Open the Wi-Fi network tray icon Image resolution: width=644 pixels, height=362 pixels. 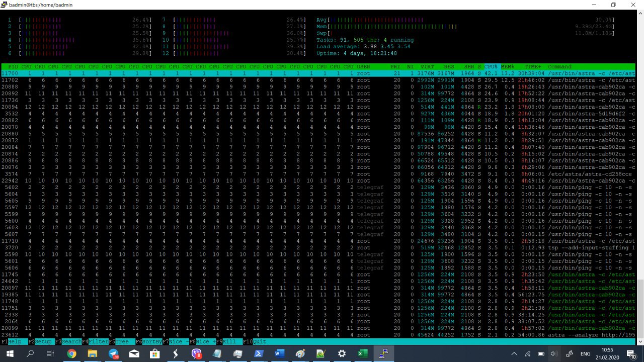click(527, 353)
